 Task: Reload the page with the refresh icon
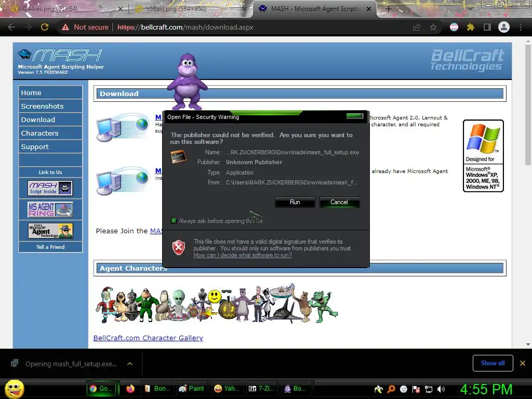point(45,27)
